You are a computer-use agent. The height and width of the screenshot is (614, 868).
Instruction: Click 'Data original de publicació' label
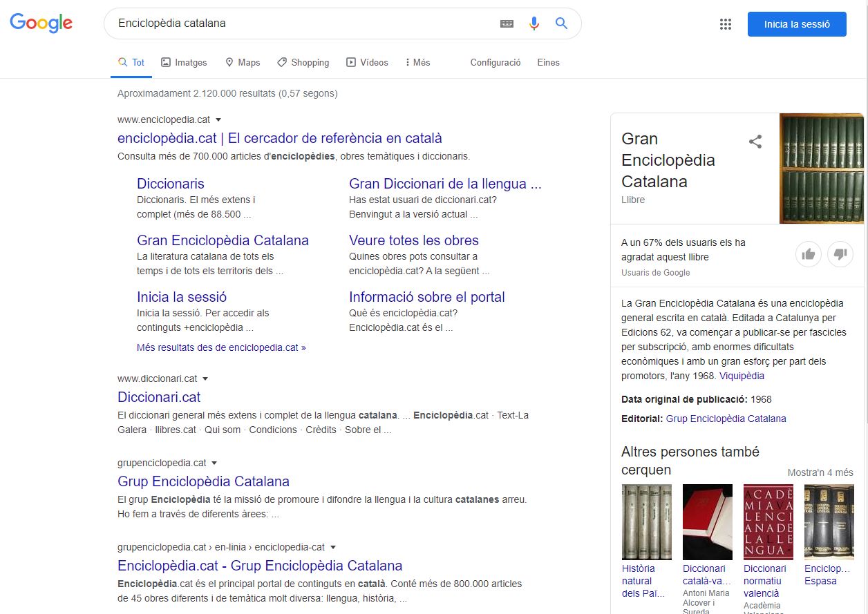click(684, 399)
